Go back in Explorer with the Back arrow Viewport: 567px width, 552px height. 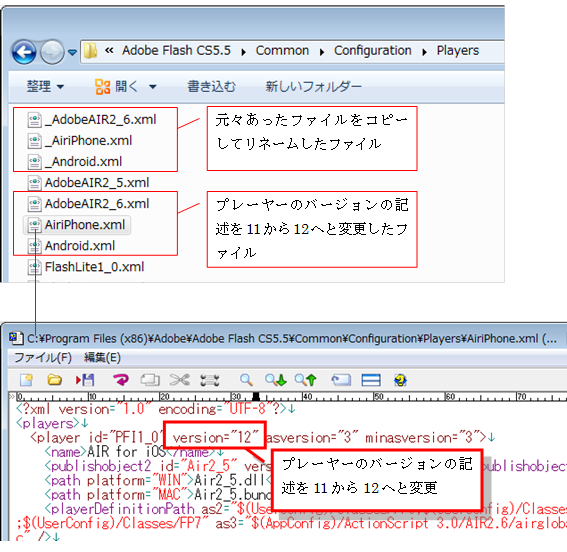pyautogui.click(x=24, y=52)
